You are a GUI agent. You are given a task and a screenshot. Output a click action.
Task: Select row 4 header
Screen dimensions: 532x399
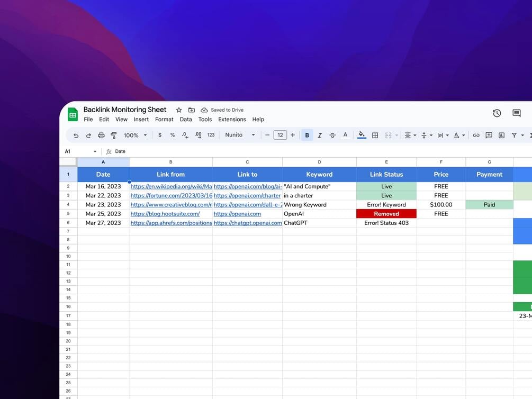[x=68, y=205]
